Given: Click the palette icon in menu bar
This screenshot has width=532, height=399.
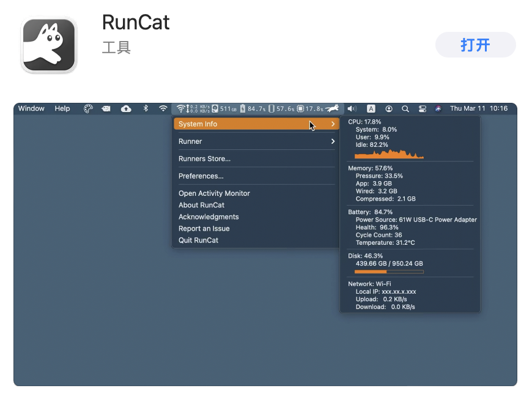Looking at the screenshot, I should (x=88, y=109).
